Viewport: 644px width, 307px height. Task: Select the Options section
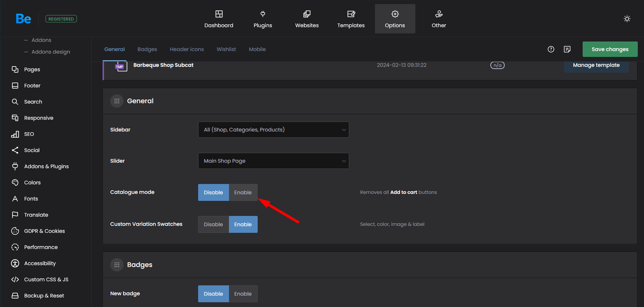pyautogui.click(x=395, y=19)
